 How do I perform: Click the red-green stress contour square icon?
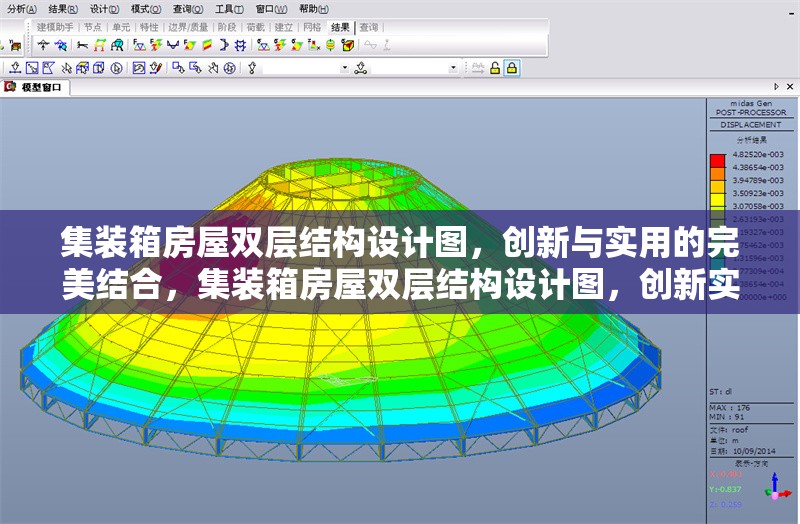207,45
